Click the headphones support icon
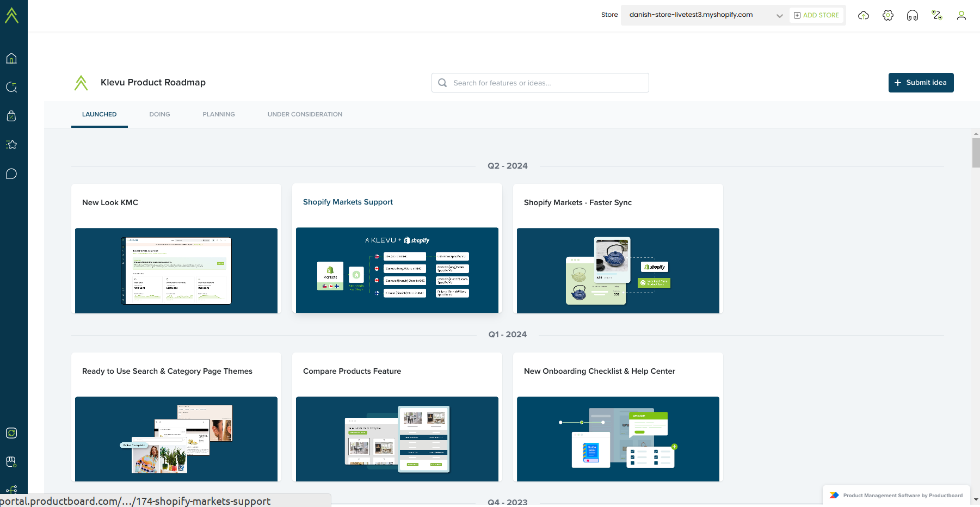This screenshot has width=980, height=507. [913, 15]
